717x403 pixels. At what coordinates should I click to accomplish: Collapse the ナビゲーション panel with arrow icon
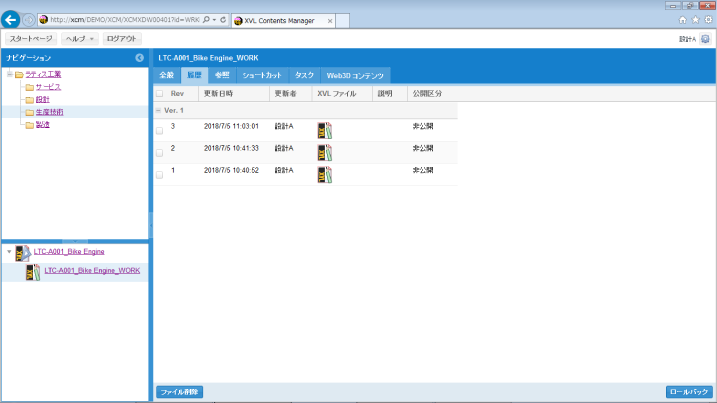[x=139, y=58]
